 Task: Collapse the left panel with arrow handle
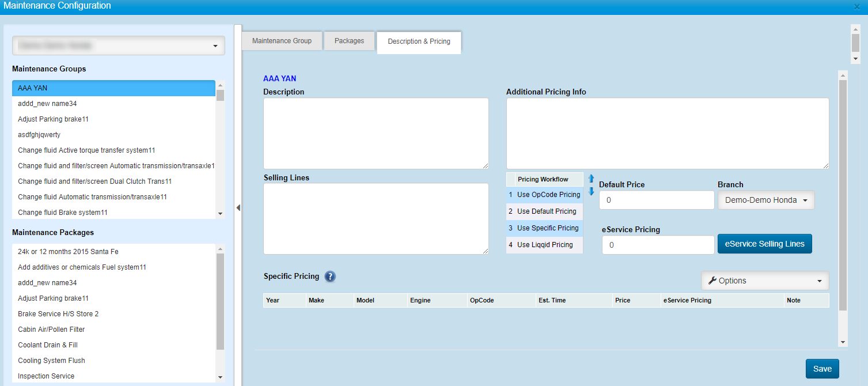pyautogui.click(x=238, y=208)
